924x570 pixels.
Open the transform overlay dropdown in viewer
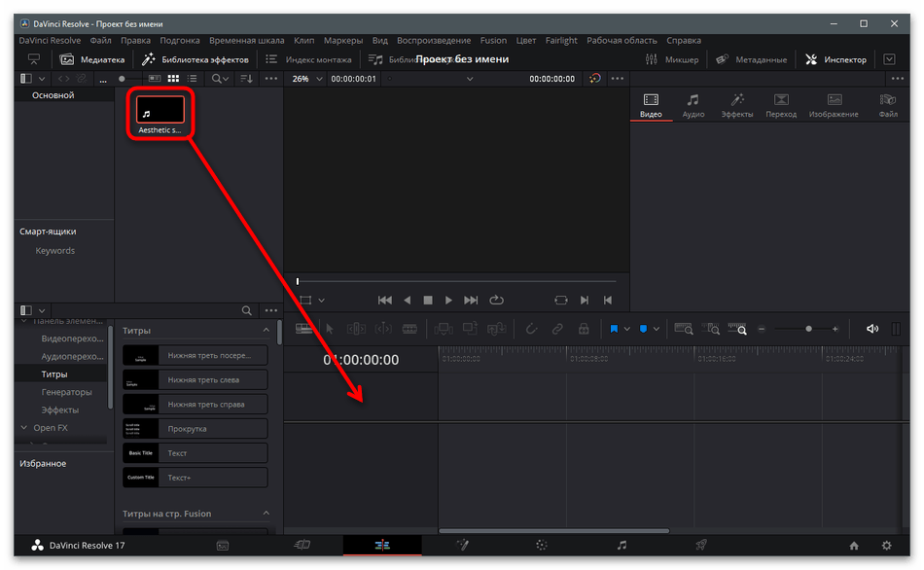click(321, 300)
